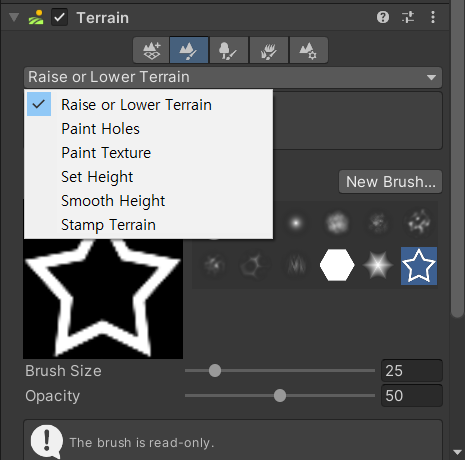The image size is (465, 460).
Task: Choose Paint Holes from the list
Action: [x=148, y=129]
